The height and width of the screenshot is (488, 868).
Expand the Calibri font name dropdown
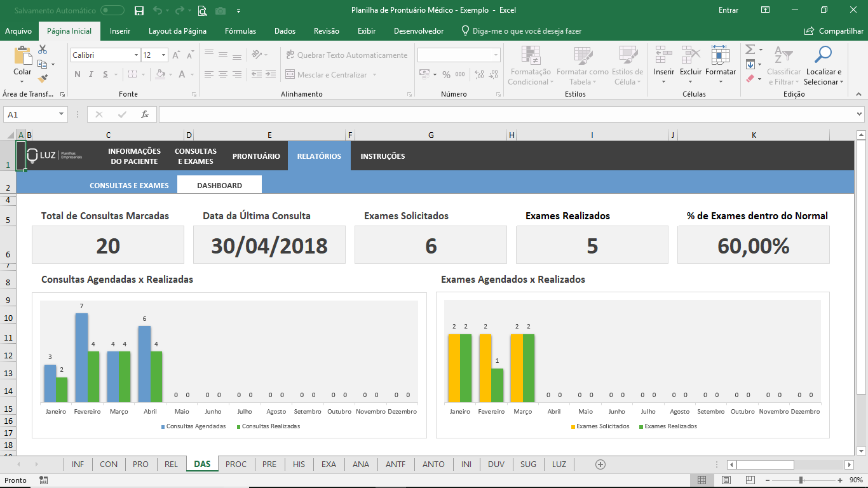pos(136,55)
